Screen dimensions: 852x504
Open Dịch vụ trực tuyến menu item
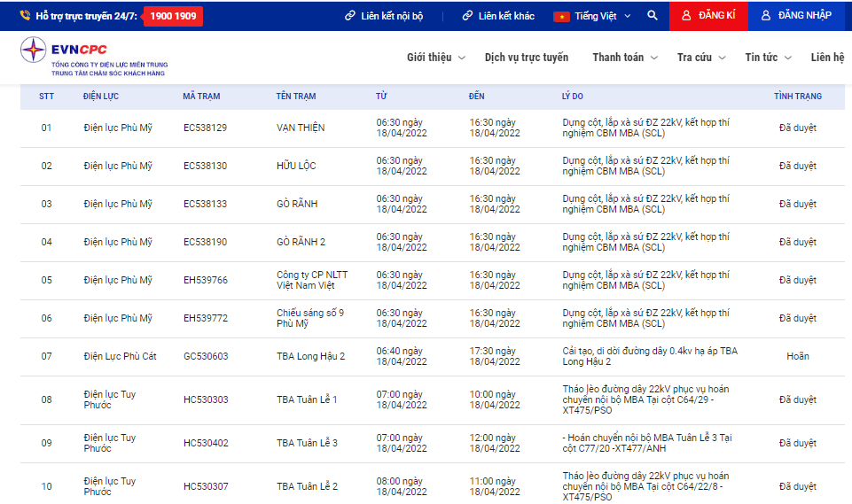pos(527,57)
